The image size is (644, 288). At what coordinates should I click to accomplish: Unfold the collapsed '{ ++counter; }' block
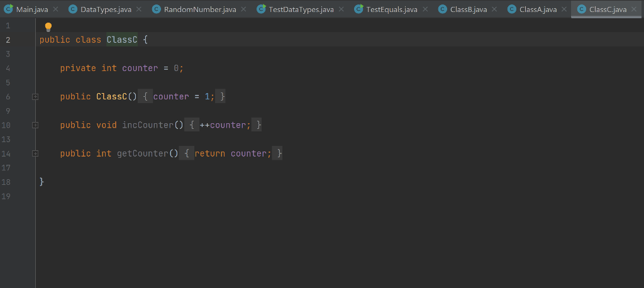pyautogui.click(x=223, y=125)
